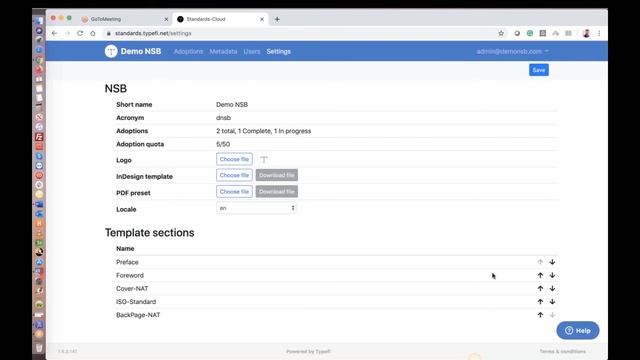This screenshot has height=360, width=640.
Task: Open the Chrome three-dot menu
Action: tap(599, 33)
